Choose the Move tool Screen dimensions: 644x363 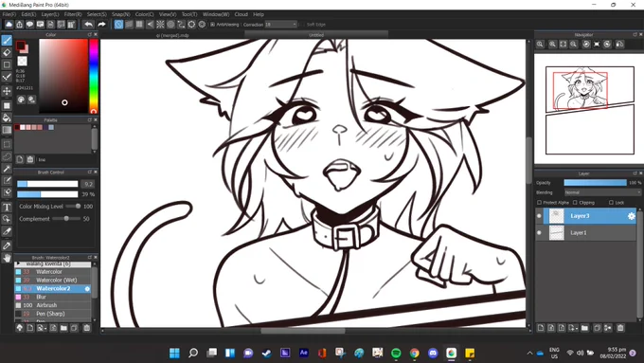pos(7,91)
